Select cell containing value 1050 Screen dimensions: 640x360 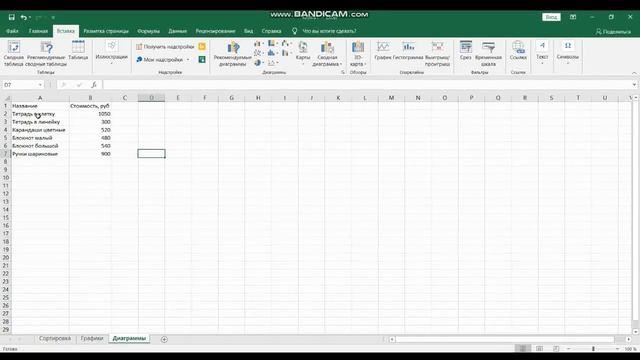coord(90,114)
